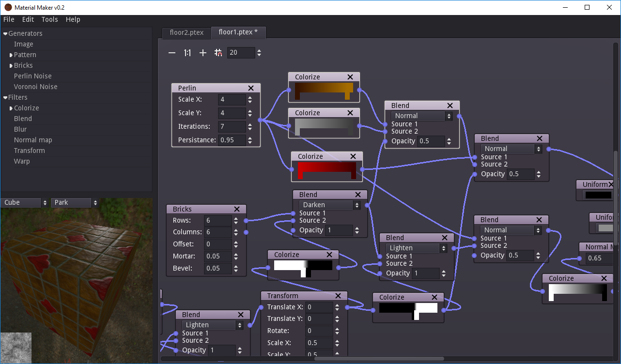Close the Uniform node with black swatch
The width and height of the screenshot is (621, 364).
611,184
